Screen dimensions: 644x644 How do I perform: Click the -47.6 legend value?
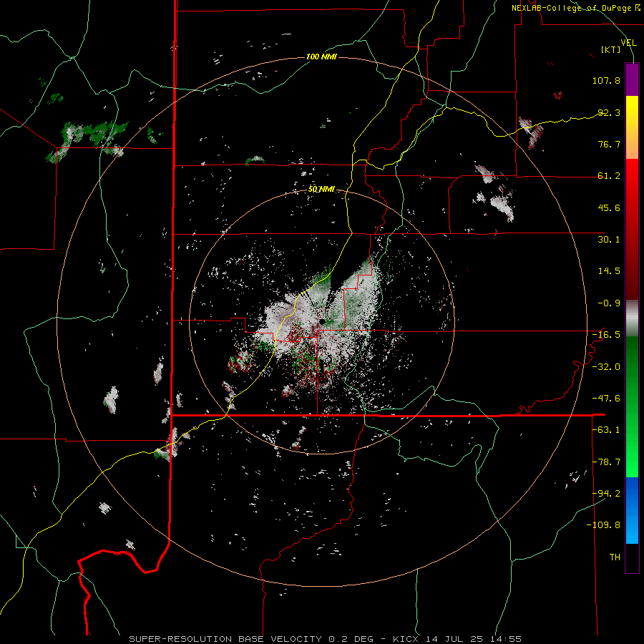click(606, 399)
